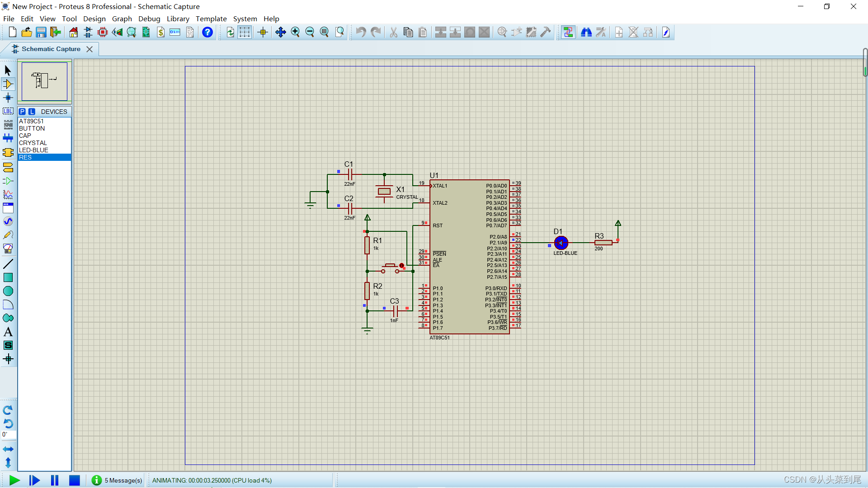Open the 5 Message(s) log

point(117,480)
